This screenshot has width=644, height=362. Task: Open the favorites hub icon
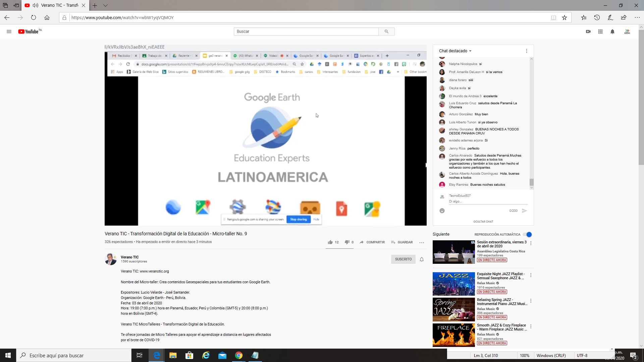click(x=584, y=17)
